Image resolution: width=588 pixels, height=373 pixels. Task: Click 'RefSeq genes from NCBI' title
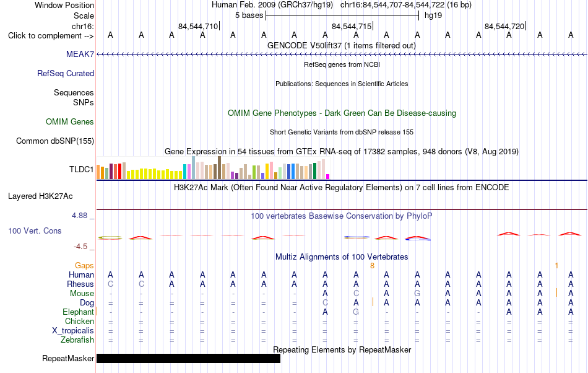point(342,64)
